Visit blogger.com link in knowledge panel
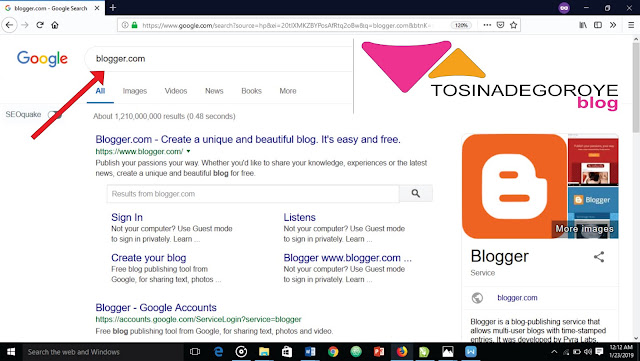This screenshot has height=361, width=640. [x=517, y=298]
